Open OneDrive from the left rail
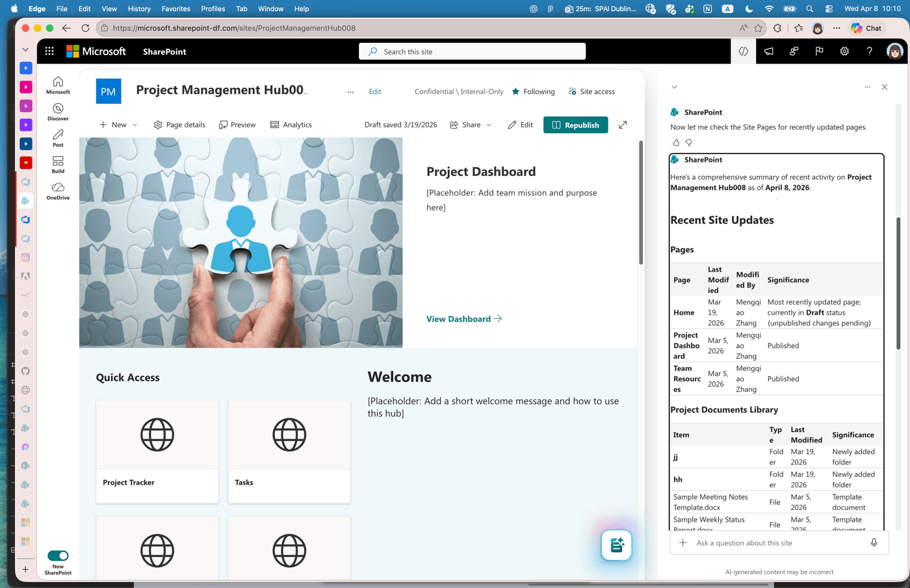 point(58,191)
